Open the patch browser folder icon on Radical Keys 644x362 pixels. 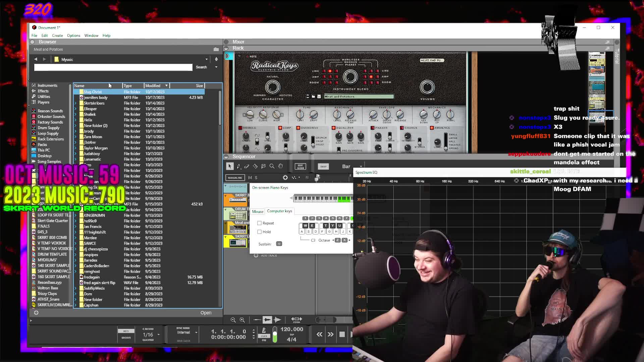313,97
